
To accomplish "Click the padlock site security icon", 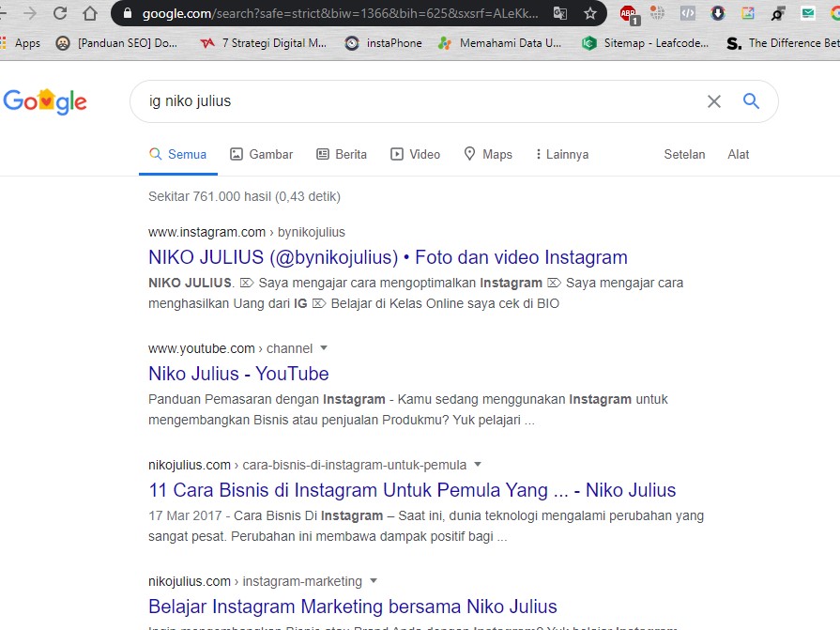I will (128, 13).
